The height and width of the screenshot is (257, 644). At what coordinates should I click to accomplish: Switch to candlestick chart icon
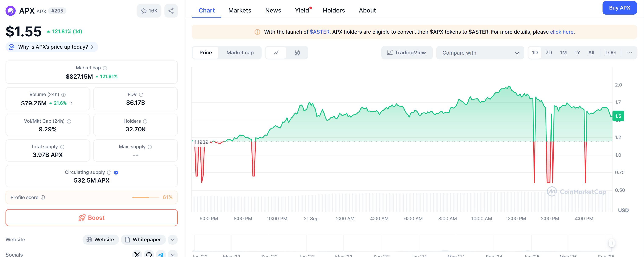point(297,53)
